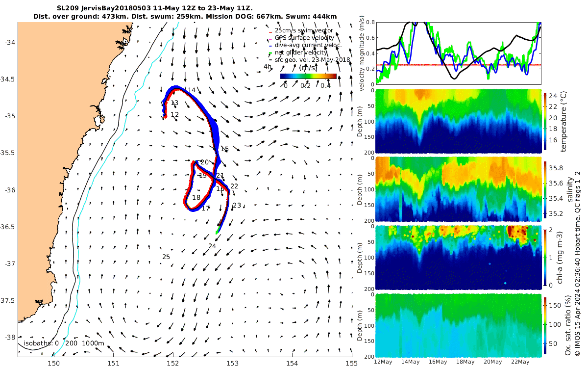The width and height of the screenshot is (588, 368).
Task: Click day marker 25 on the map
Action: pyautogui.click(x=166, y=257)
